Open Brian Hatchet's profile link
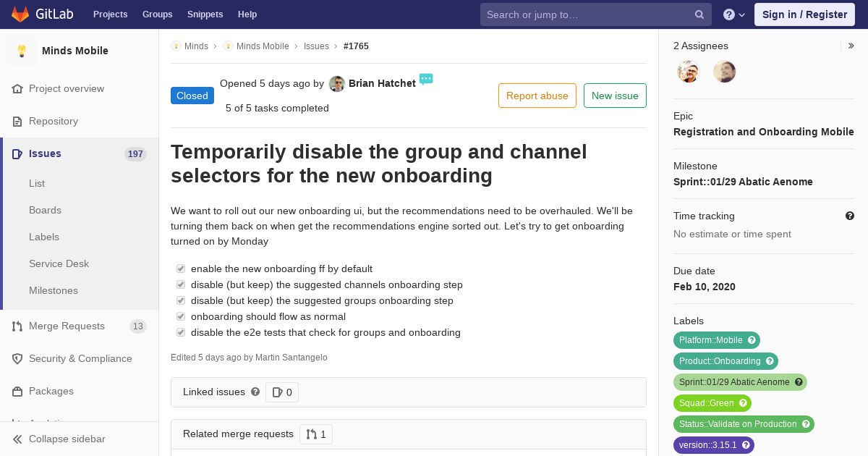868x456 pixels. pos(382,83)
